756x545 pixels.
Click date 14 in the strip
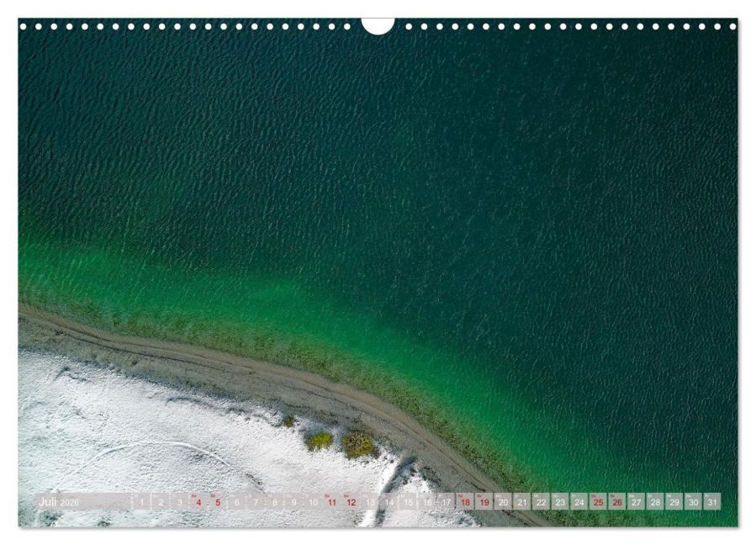389,501
